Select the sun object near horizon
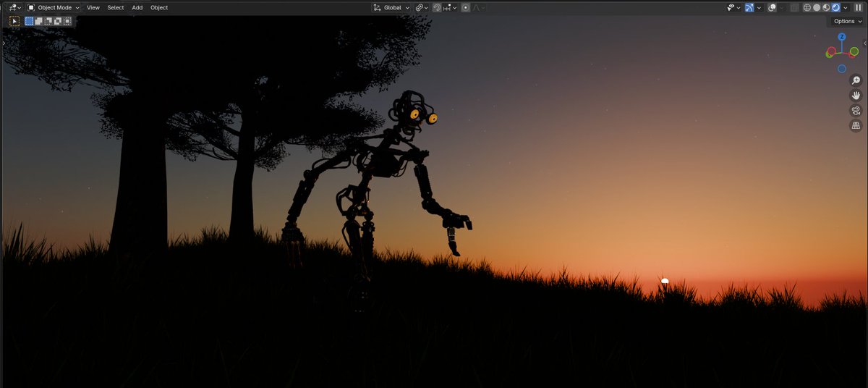The image size is (868, 388). [x=665, y=281]
